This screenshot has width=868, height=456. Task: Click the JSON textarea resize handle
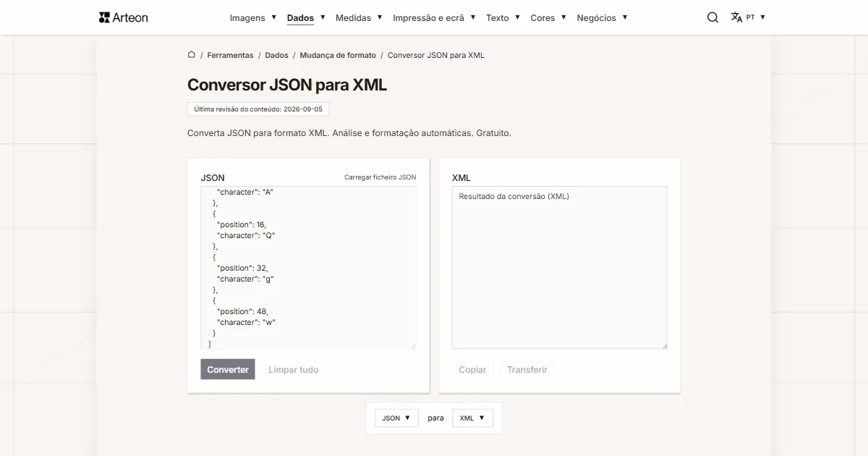pyautogui.click(x=413, y=346)
